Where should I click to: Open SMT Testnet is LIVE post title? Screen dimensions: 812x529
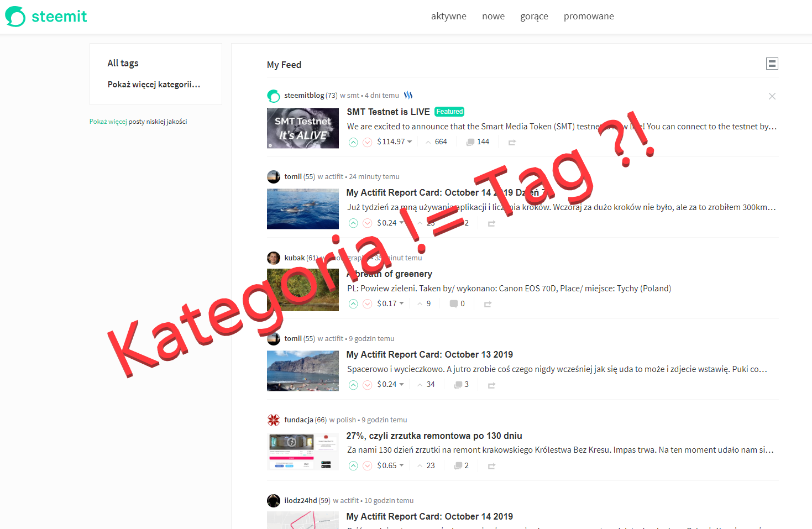tap(388, 112)
